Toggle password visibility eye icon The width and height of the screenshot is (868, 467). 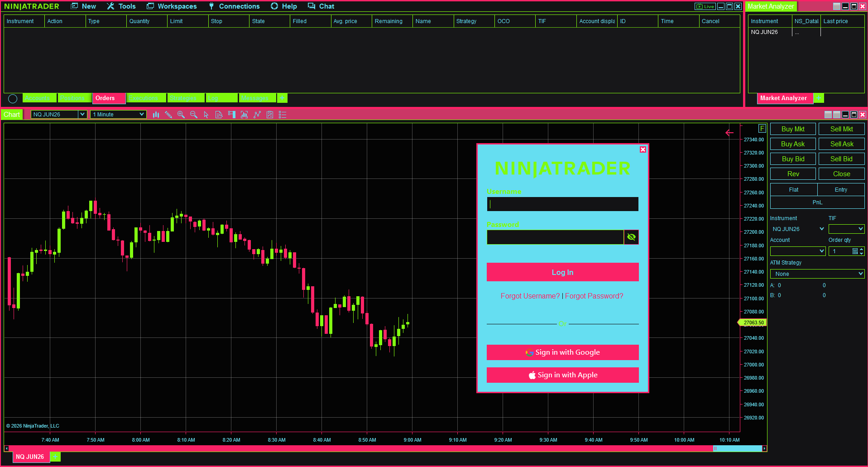tap(631, 237)
